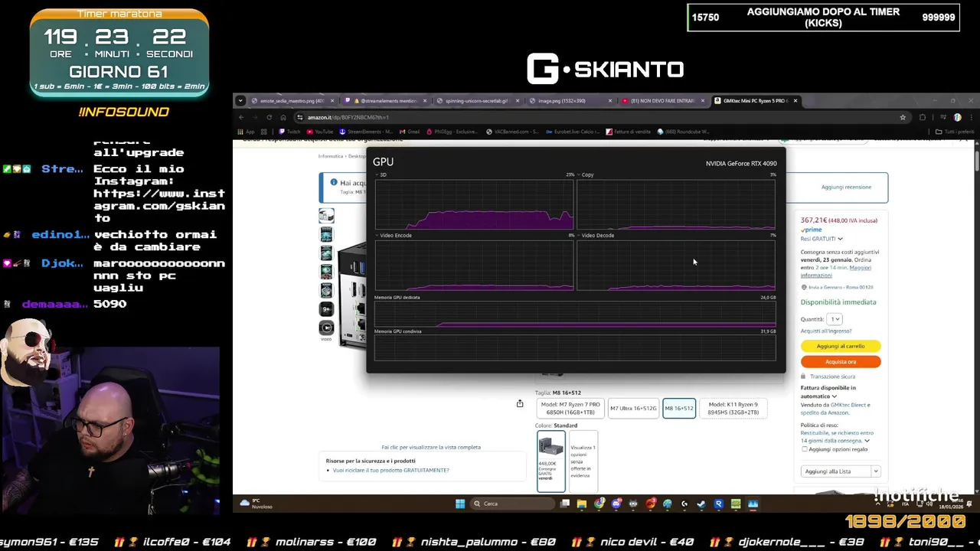Open the GMKtec Direct seller link
The height and width of the screenshot is (551, 980).
click(850, 405)
